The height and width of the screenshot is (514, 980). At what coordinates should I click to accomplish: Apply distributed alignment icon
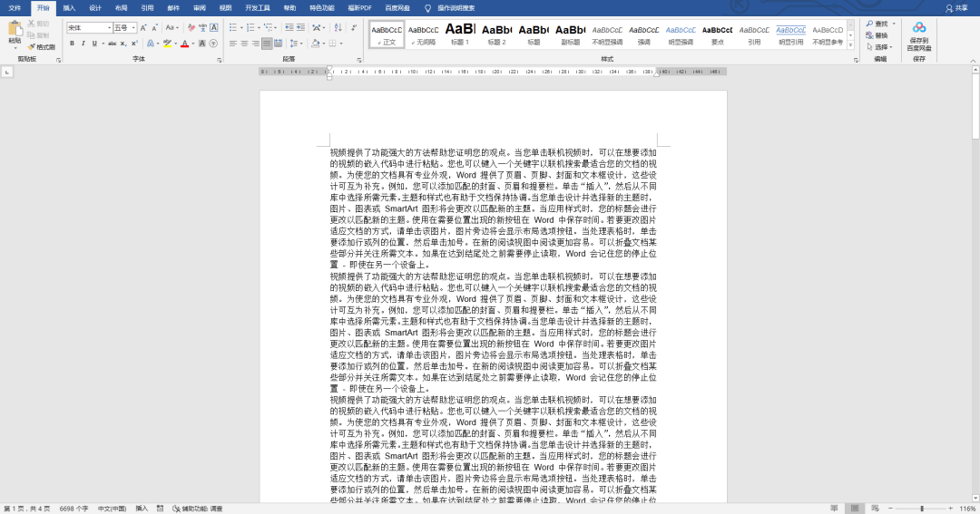279,44
